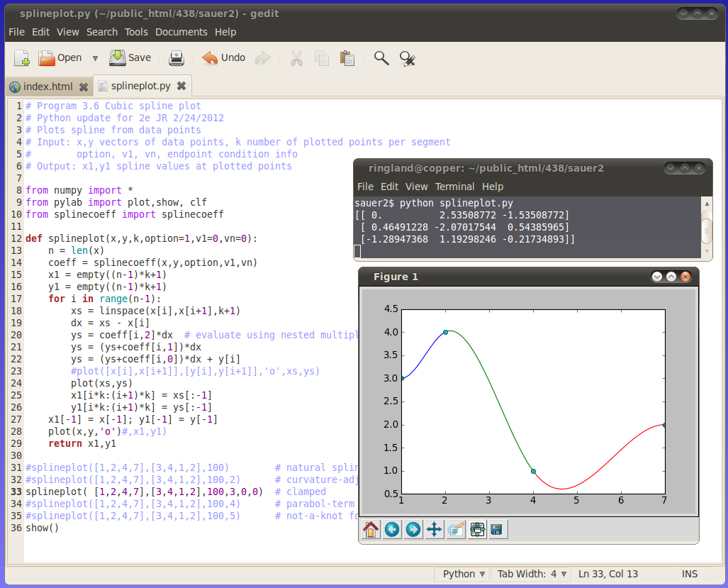The image size is (728, 588).
Task: Open the Terminal menu in terminal window
Action: click(454, 187)
